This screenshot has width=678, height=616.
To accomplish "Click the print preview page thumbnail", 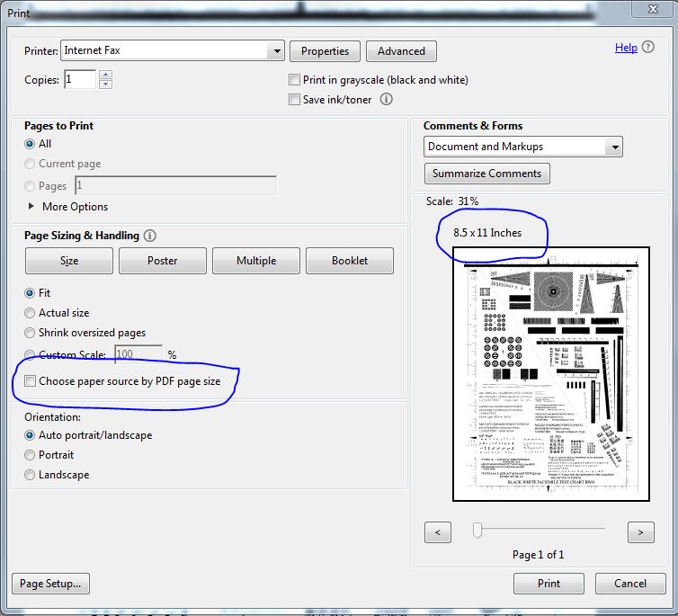I will [x=538, y=373].
